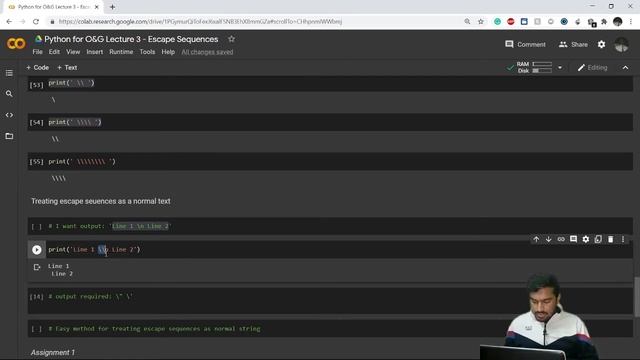Open the Runtime menu
The image size is (640, 360).
[x=121, y=52]
